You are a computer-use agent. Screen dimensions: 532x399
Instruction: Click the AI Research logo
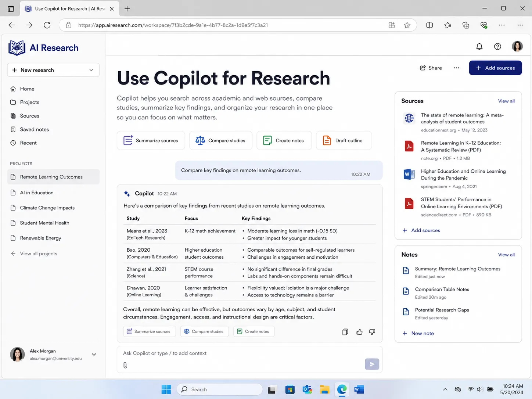coord(43,48)
